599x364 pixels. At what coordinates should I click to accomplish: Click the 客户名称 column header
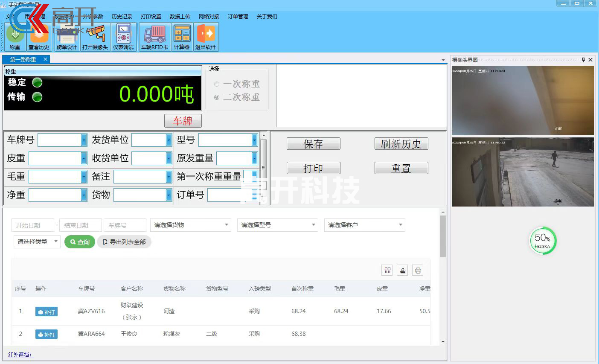(132, 289)
